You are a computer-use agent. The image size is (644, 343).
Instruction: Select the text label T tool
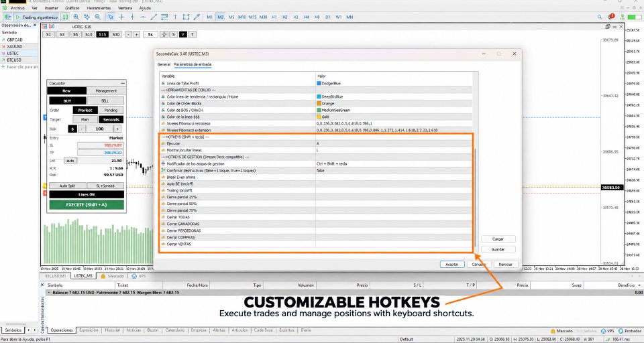point(175,17)
